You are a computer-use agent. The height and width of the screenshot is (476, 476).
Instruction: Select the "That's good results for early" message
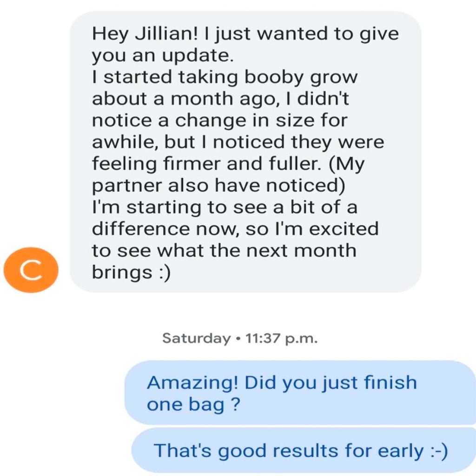(x=301, y=451)
